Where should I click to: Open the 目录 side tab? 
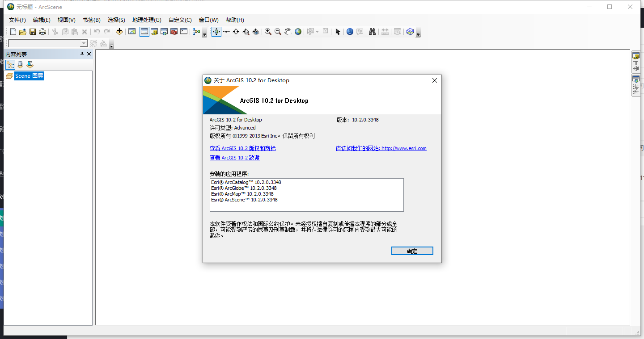636,62
